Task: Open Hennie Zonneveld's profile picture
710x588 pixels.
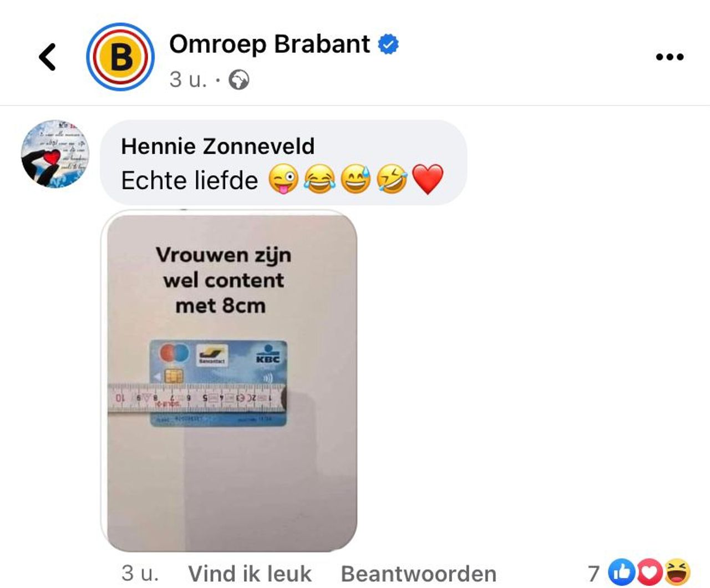Action: [x=55, y=154]
